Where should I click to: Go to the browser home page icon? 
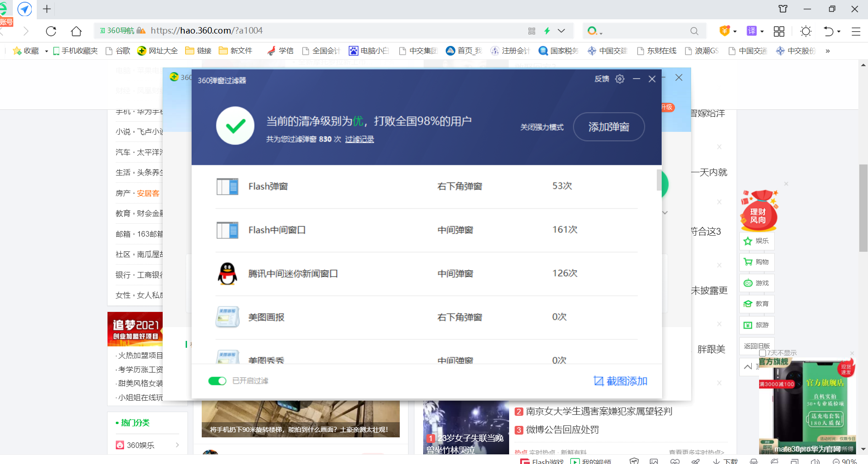point(76,31)
